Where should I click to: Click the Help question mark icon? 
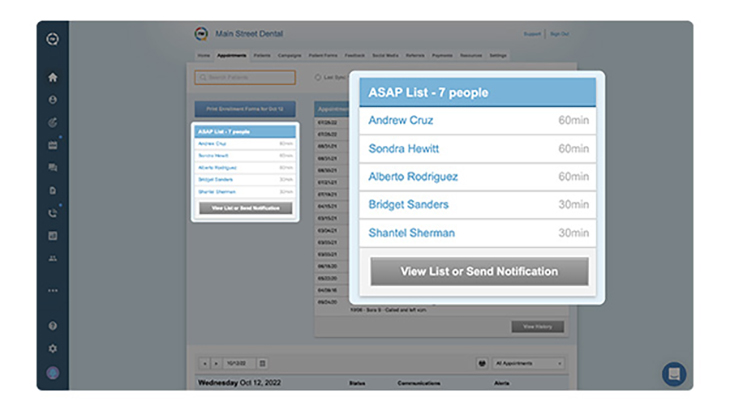53,326
